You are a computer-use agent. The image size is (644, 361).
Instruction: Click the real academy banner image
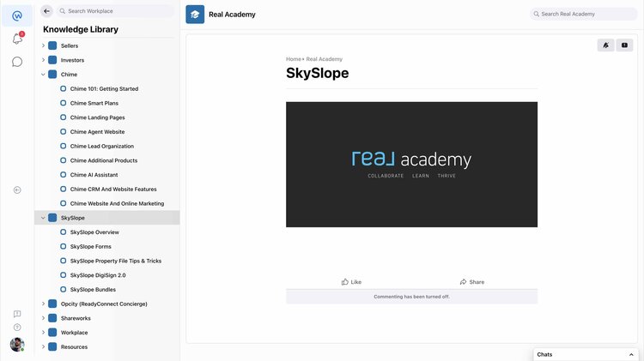[x=411, y=165]
